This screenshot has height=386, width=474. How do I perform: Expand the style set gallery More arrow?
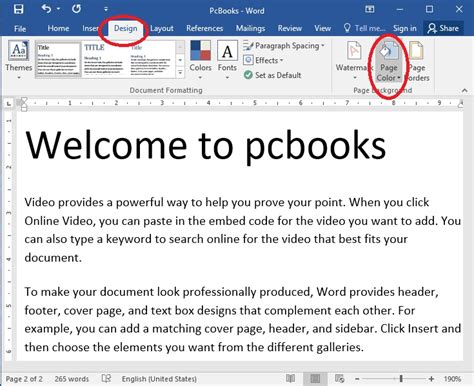pyautogui.click(x=180, y=72)
